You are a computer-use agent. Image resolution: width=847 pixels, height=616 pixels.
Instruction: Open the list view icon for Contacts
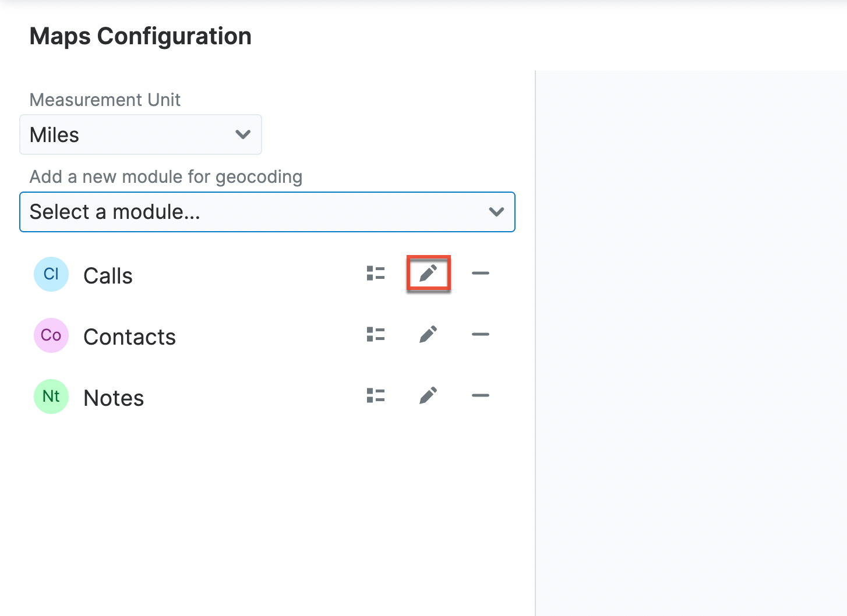(x=376, y=334)
